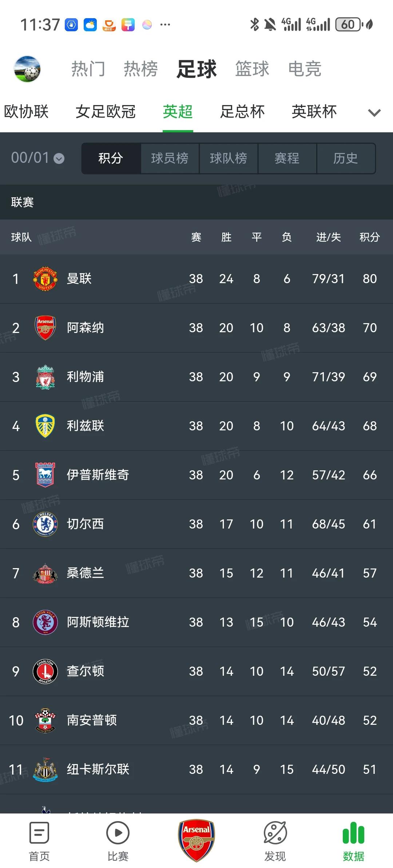Tap the soccer ball profile avatar
This screenshot has width=393, height=868.
point(27,69)
